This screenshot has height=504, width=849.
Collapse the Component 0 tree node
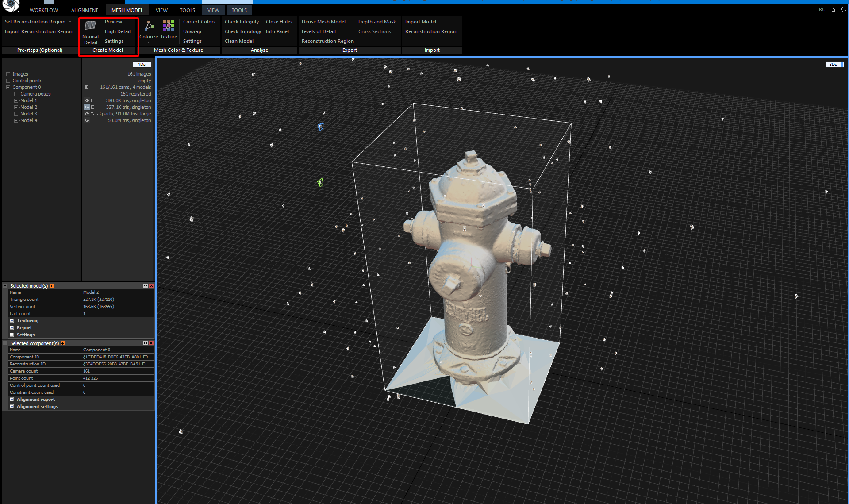coord(8,87)
